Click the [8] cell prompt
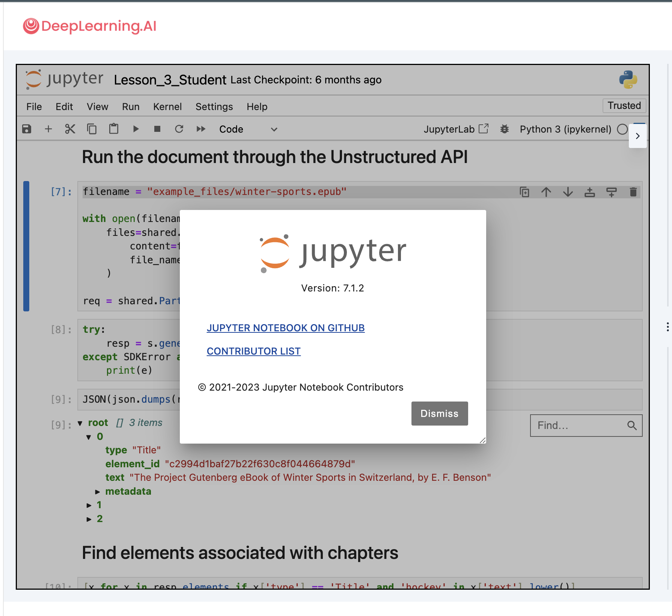This screenshot has width=672, height=616. pyautogui.click(x=61, y=330)
